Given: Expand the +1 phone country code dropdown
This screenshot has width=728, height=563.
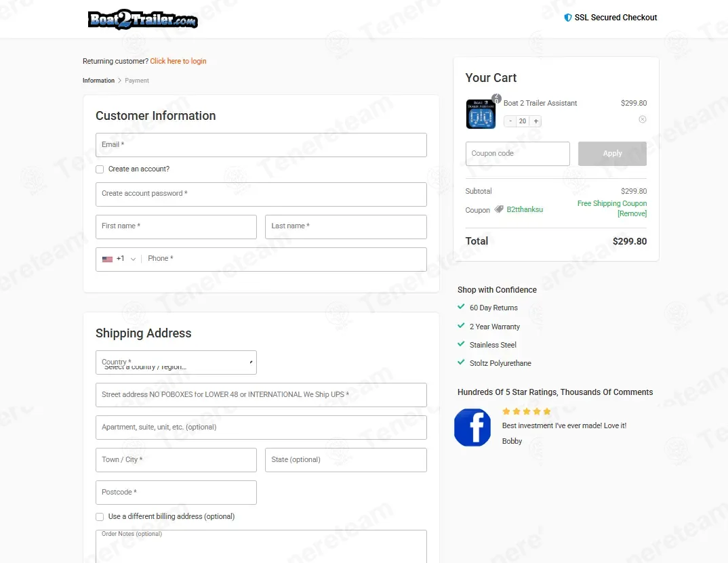Looking at the screenshot, I should point(125,259).
